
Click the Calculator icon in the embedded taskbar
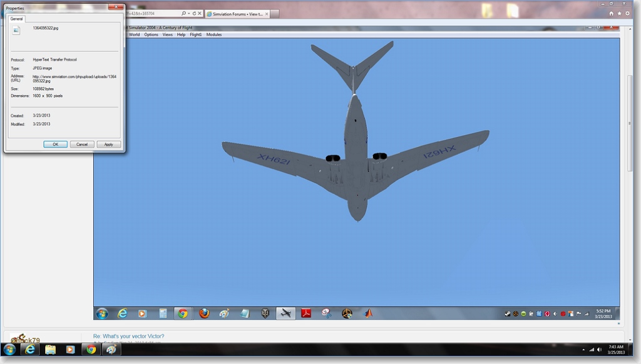(163, 313)
